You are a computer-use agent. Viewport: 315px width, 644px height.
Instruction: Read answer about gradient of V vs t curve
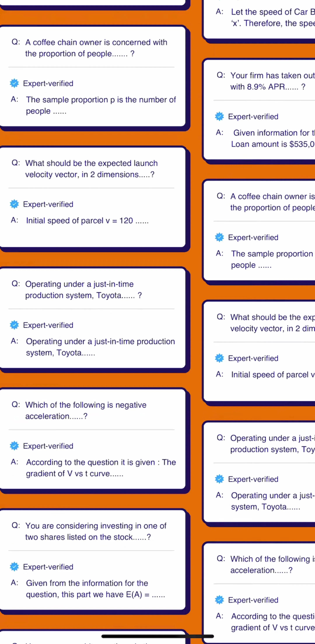point(101,468)
